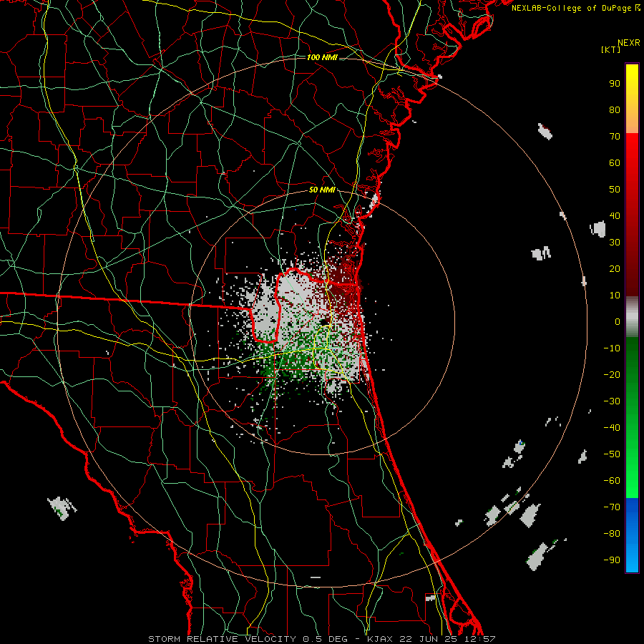
Task: Click the 0 knot scale label
Action: [618, 322]
